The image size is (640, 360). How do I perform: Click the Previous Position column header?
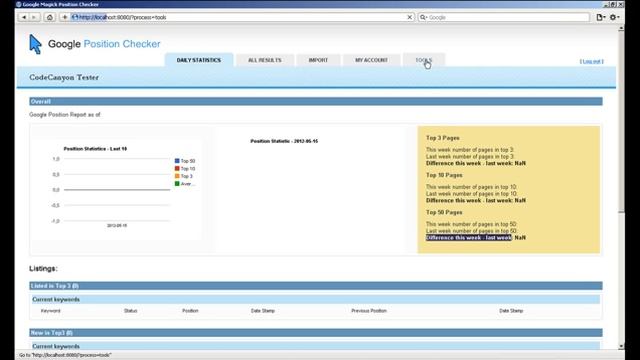[x=369, y=311]
